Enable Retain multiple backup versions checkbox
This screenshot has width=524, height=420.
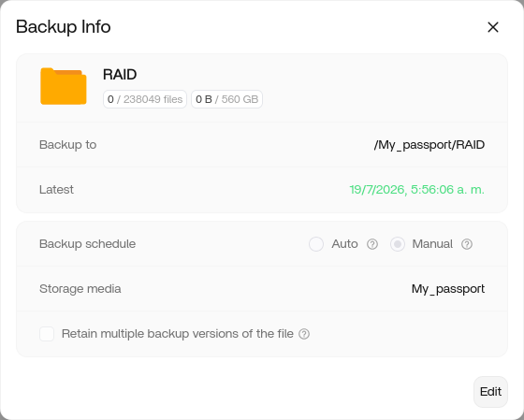[47, 334]
